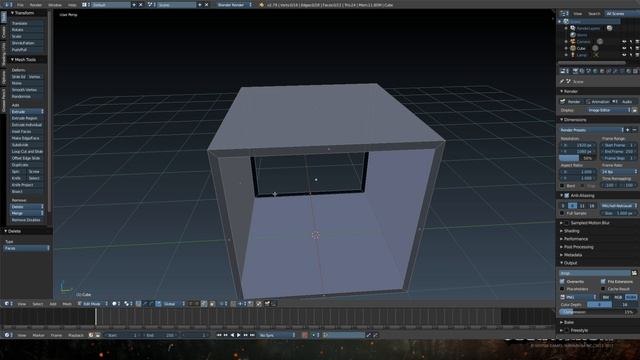The width and height of the screenshot is (640, 360).
Task: Click the Subdivide button
Action: click(27, 145)
